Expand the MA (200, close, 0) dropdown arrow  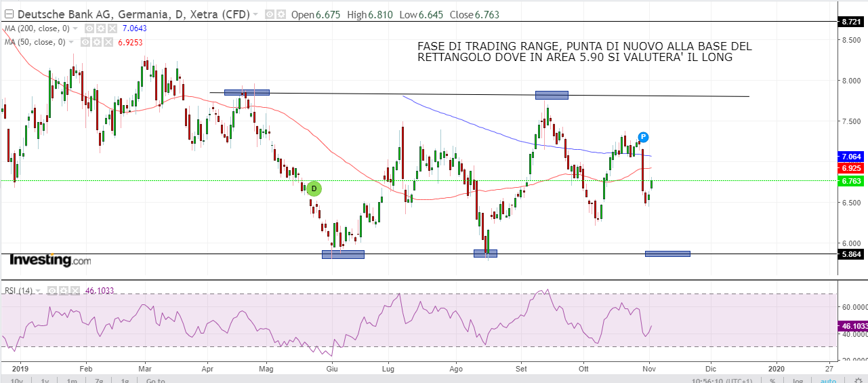coord(75,28)
